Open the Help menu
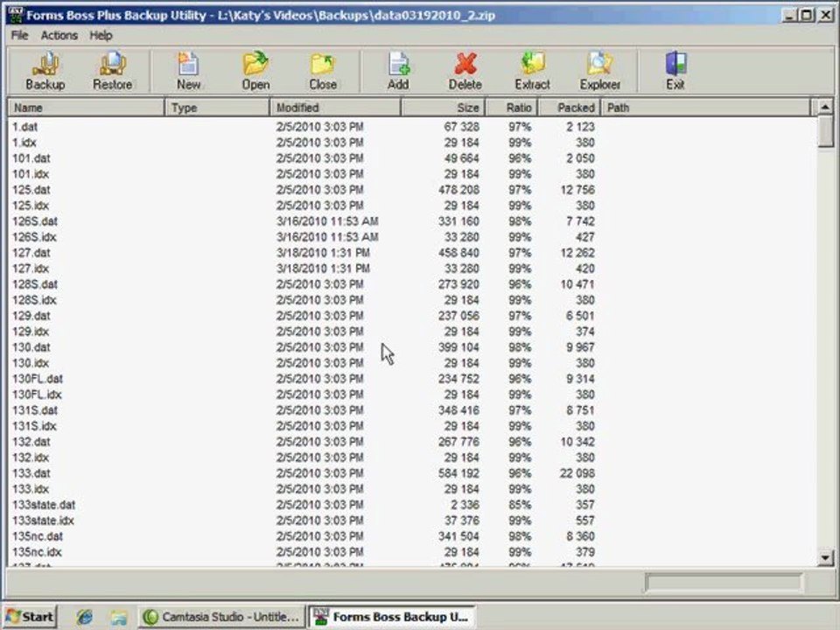 [x=101, y=35]
